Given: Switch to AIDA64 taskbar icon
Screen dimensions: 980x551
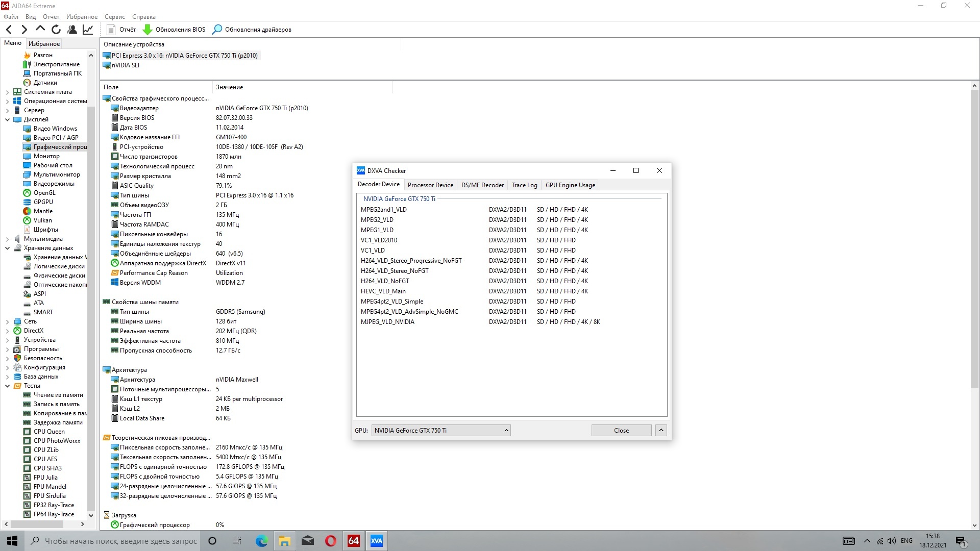Looking at the screenshot, I should (353, 541).
